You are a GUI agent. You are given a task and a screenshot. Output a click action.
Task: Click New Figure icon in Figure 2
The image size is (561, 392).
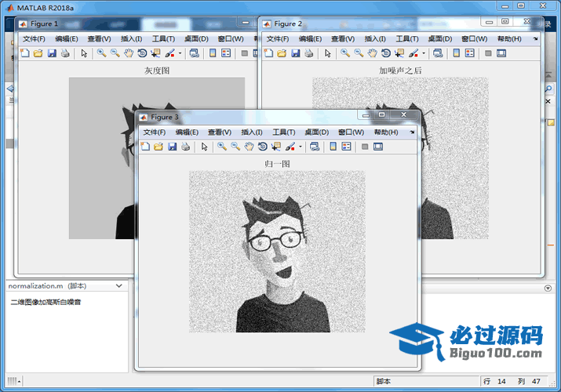tap(268, 53)
